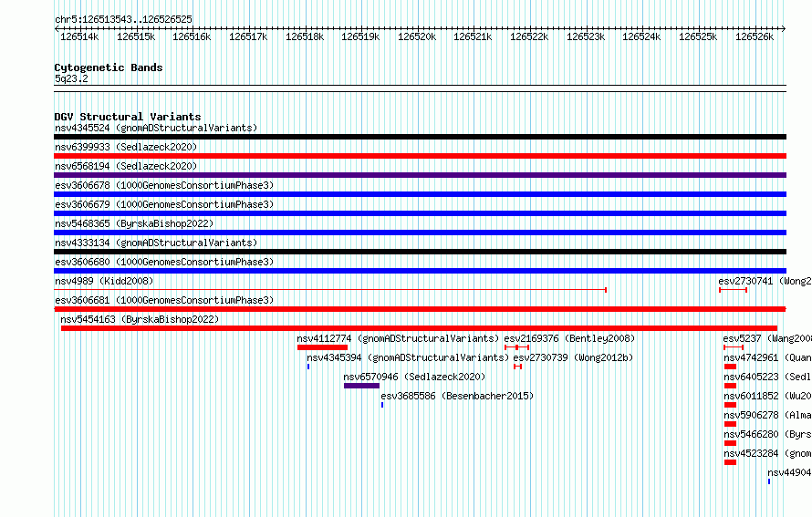812x517 pixels.
Task: Open esv2730741 Wong variant label
Action: (x=765, y=281)
